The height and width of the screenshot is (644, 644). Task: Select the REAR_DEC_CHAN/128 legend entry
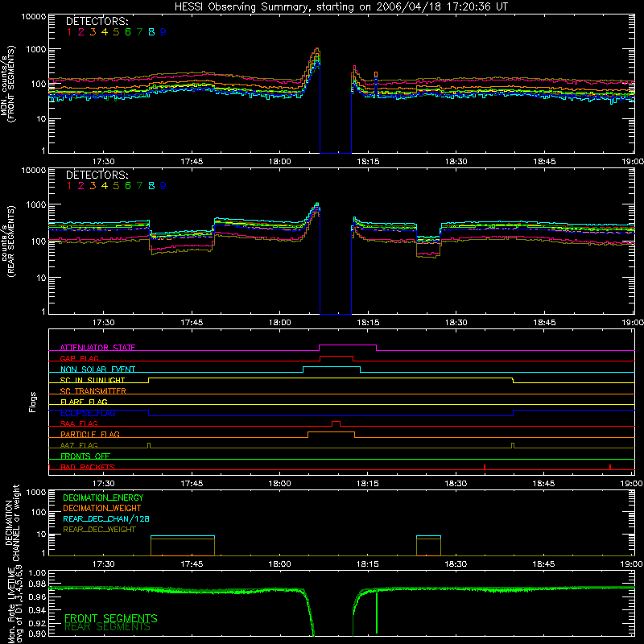click(x=106, y=518)
